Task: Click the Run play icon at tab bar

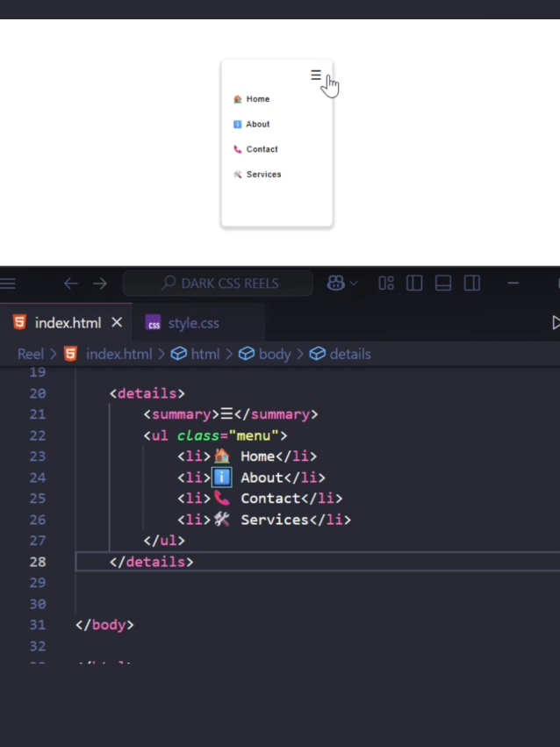Action: 556,323
